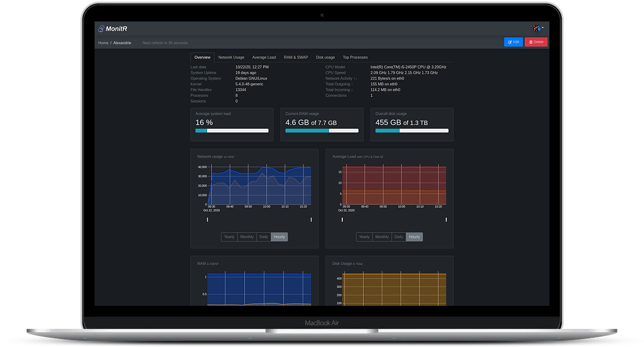The width and height of the screenshot is (644, 347).
Task: Click the Edit button
Action: [513, 42]
